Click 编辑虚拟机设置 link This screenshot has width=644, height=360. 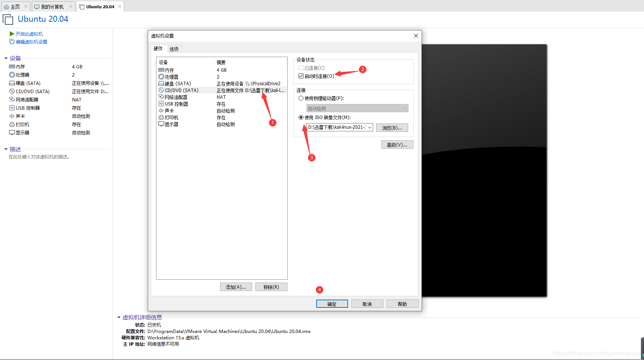(x=32, y=42)
